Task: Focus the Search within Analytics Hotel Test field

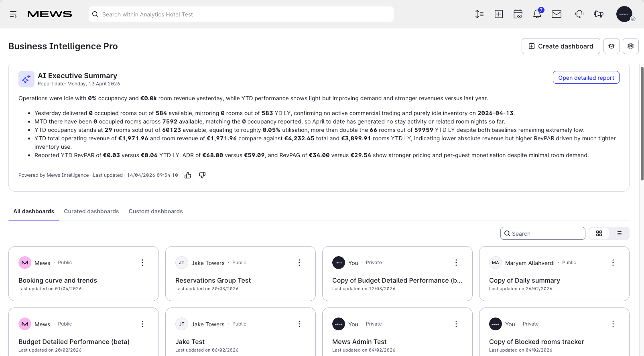Action: (241, 14)
